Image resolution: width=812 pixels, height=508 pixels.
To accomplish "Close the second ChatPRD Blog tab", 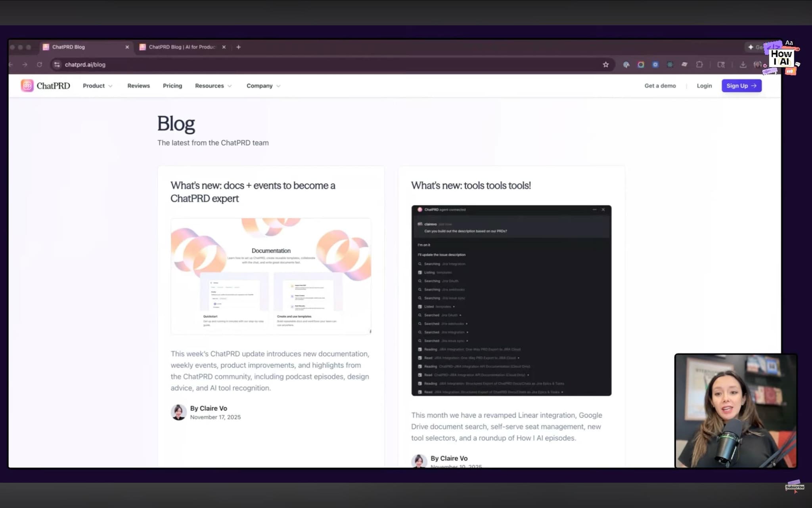I will 224,47.
